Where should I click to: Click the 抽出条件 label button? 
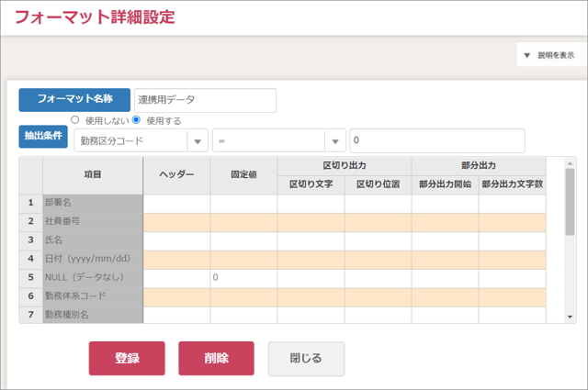(x=43, y=136)
